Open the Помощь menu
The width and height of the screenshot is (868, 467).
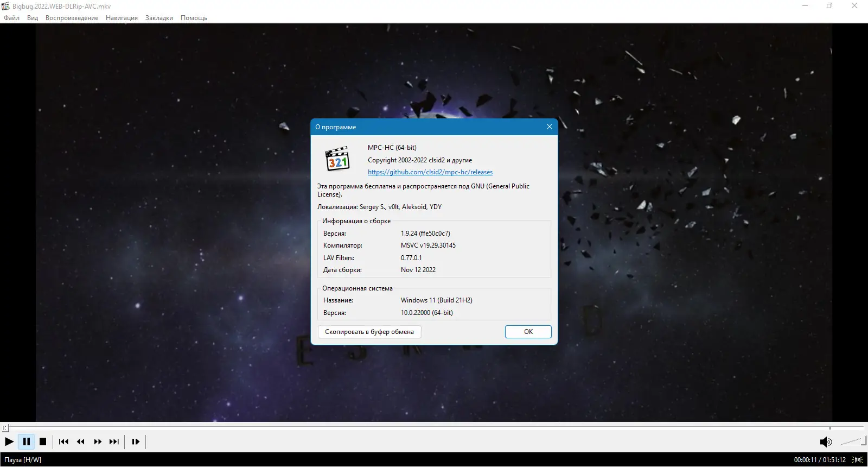coord(194,18)
